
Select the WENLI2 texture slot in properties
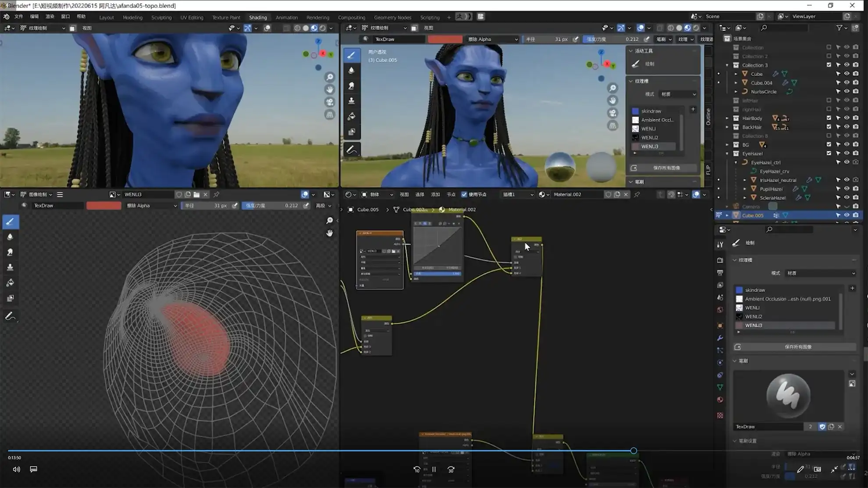[x=754, y=316]
